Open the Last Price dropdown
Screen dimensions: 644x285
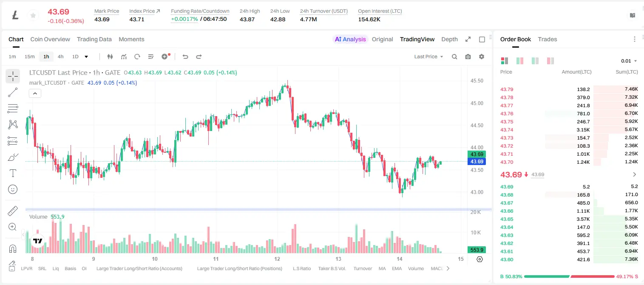428,57
